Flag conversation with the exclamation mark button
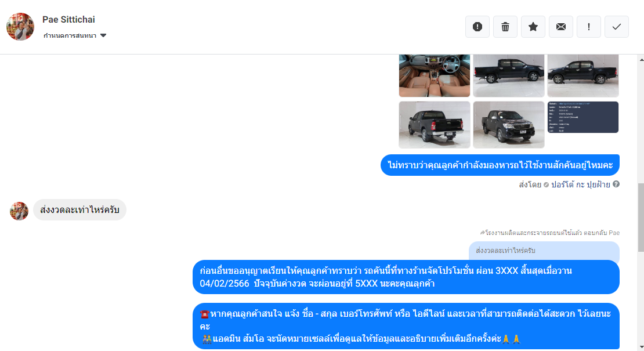Image resolution: width=644 pixels, height=351 pixels. [589, 27]
